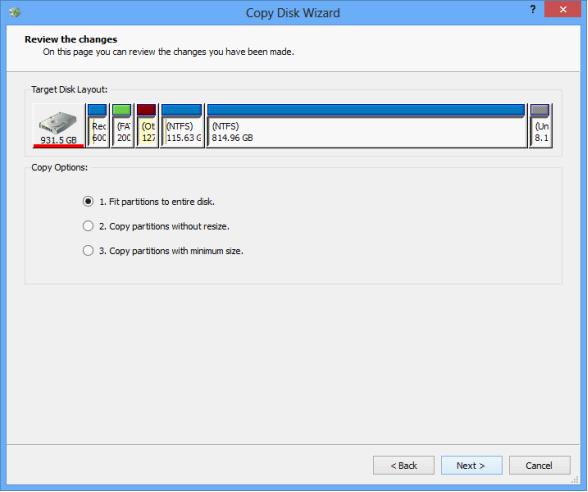Select the Recovery partition block
The height and width of the screenshot is (492, 588).
click(98, 126)
